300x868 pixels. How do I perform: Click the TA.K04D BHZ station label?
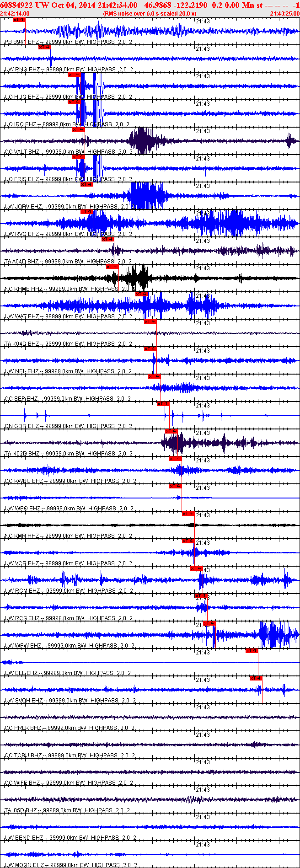coord(21,344)
